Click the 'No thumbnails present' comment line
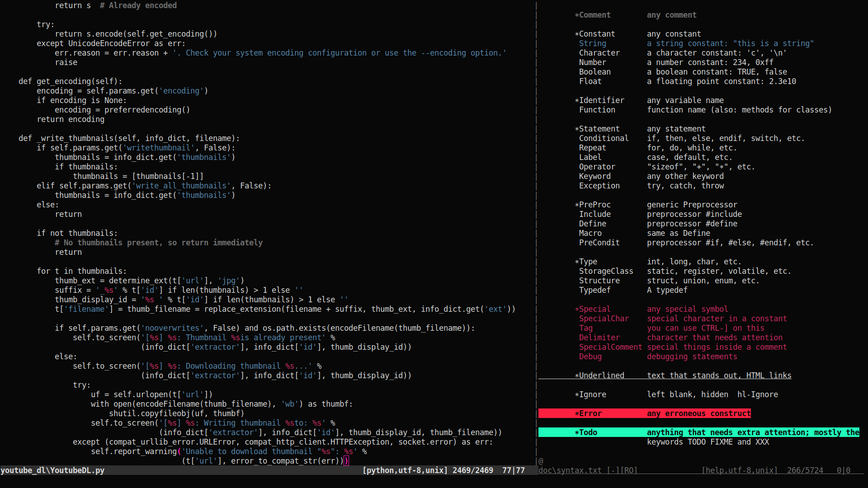 click(x=158, y=243)
